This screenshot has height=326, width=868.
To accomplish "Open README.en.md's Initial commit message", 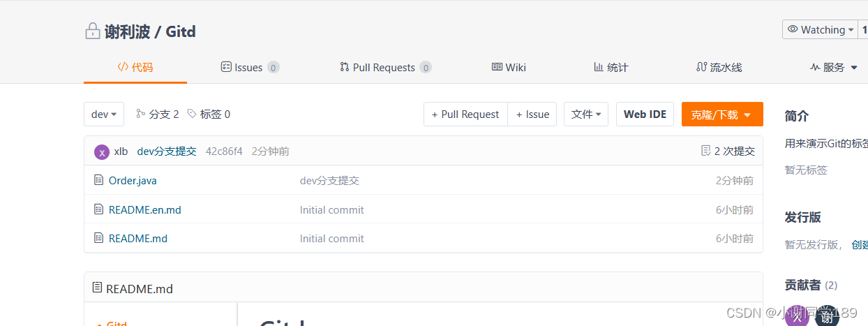I will coord(332,209).
